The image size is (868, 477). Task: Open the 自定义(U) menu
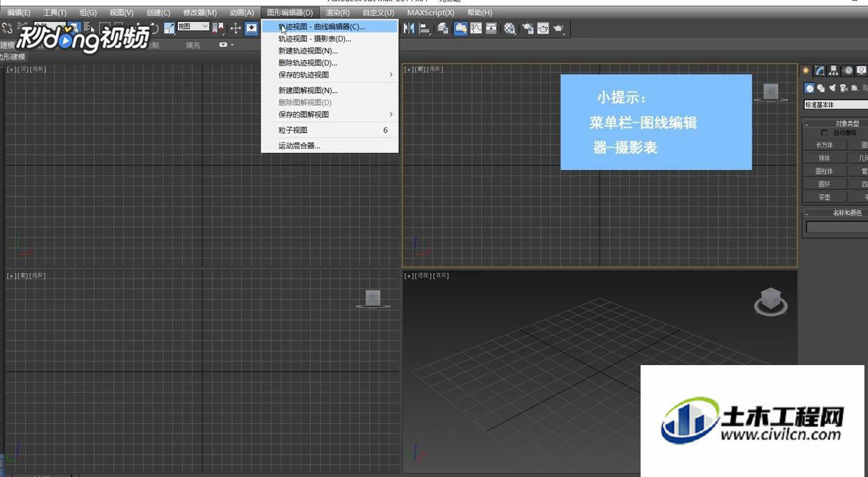click(378, 13)
